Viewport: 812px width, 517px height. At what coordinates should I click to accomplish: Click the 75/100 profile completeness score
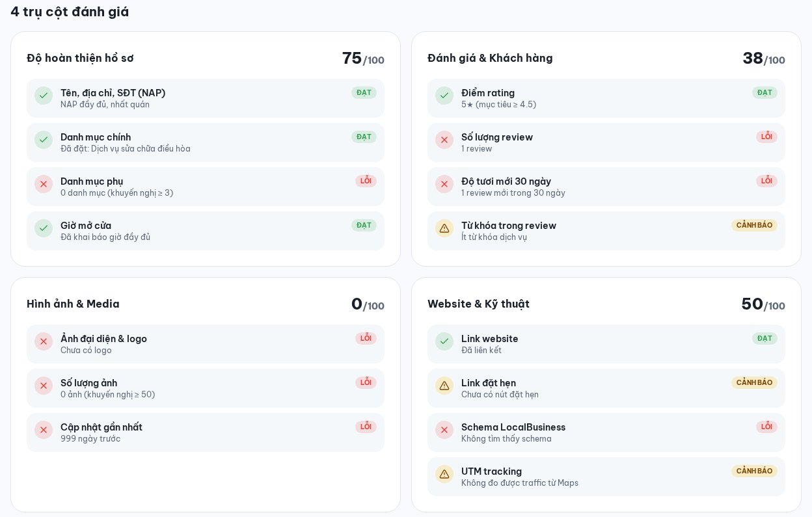(363, 58)
